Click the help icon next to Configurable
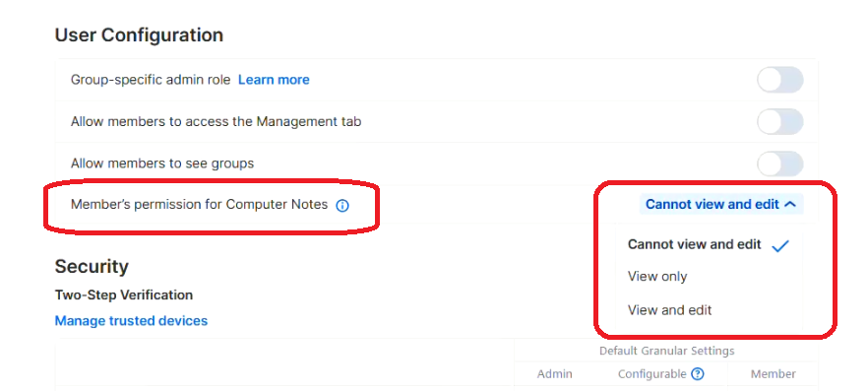Screen dimensions: 868x391 pos(698,374)
